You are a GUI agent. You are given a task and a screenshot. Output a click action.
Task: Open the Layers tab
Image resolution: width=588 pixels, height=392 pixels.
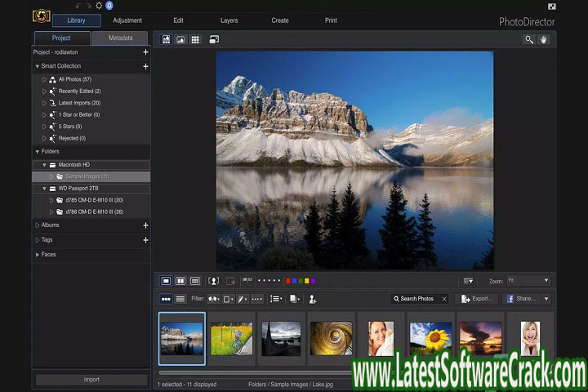229,20
